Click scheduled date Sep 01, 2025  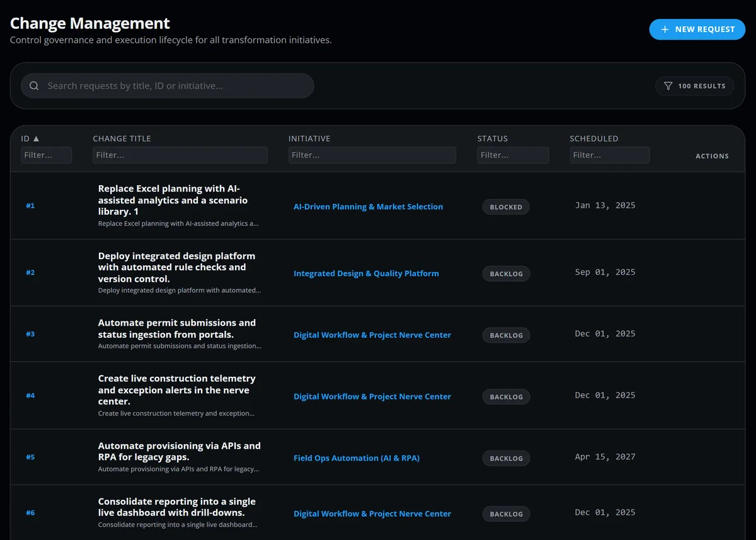605,272
